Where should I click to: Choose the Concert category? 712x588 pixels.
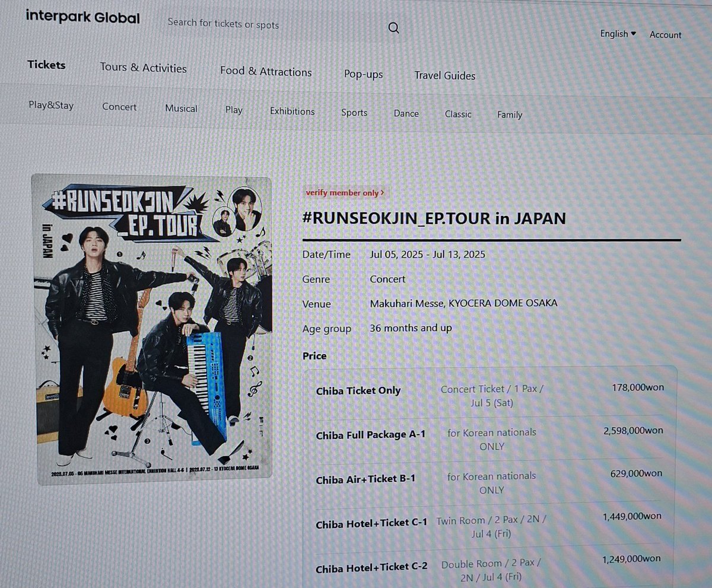(119, 107)
